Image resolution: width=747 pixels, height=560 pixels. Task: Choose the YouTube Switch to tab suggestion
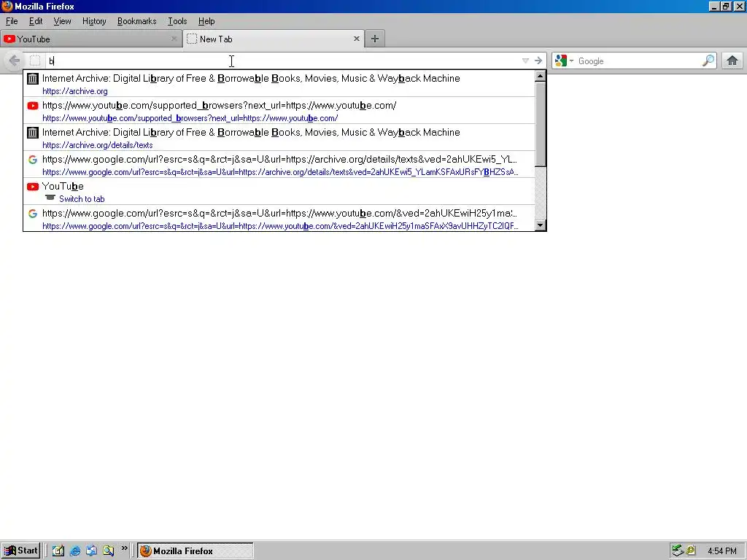click(279, 192)
